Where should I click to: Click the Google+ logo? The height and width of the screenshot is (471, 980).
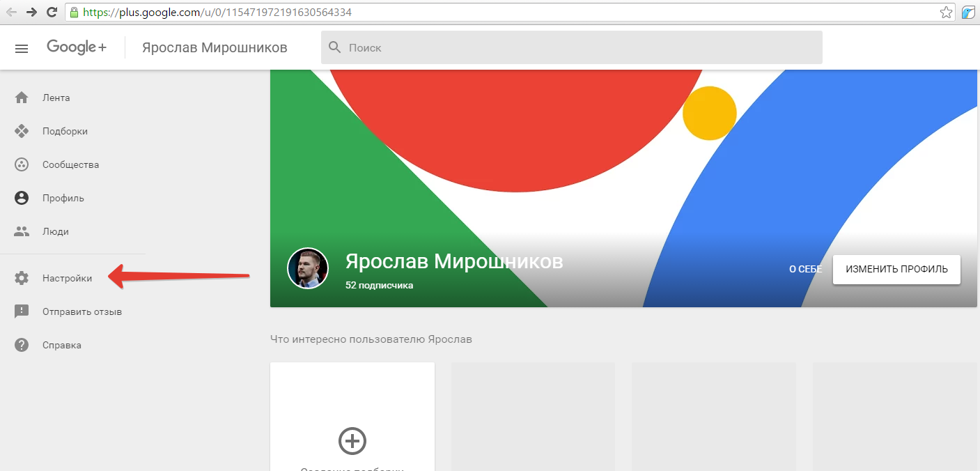(x=77, y=47)
